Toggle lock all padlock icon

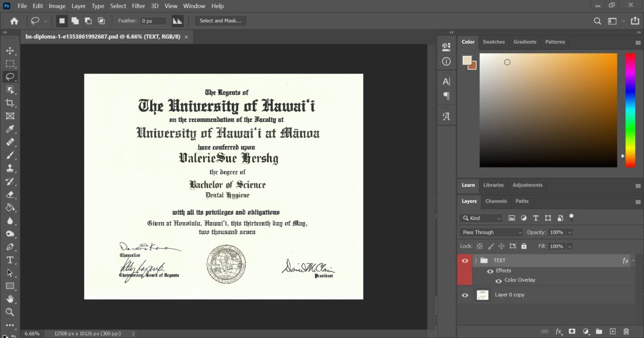[524, 246]
